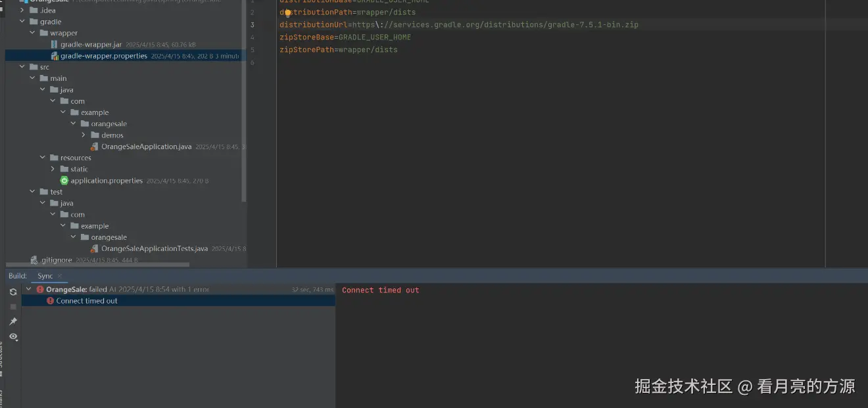Image resolution: width=868 pixels, height=408 pixels.
Task: Click the yellow light bulb intention icon
Action: point(287,12)
